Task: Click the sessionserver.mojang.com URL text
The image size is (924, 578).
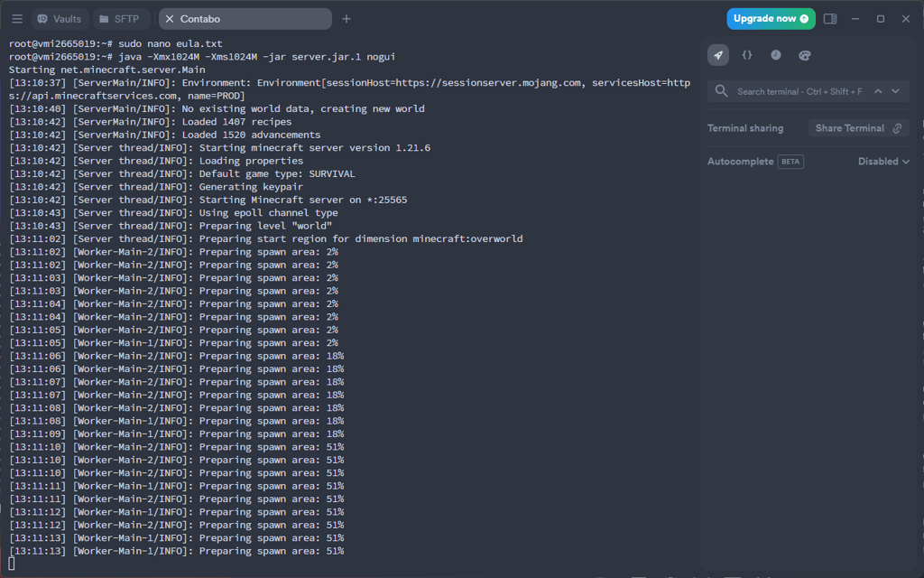Action: click(488, 82)
